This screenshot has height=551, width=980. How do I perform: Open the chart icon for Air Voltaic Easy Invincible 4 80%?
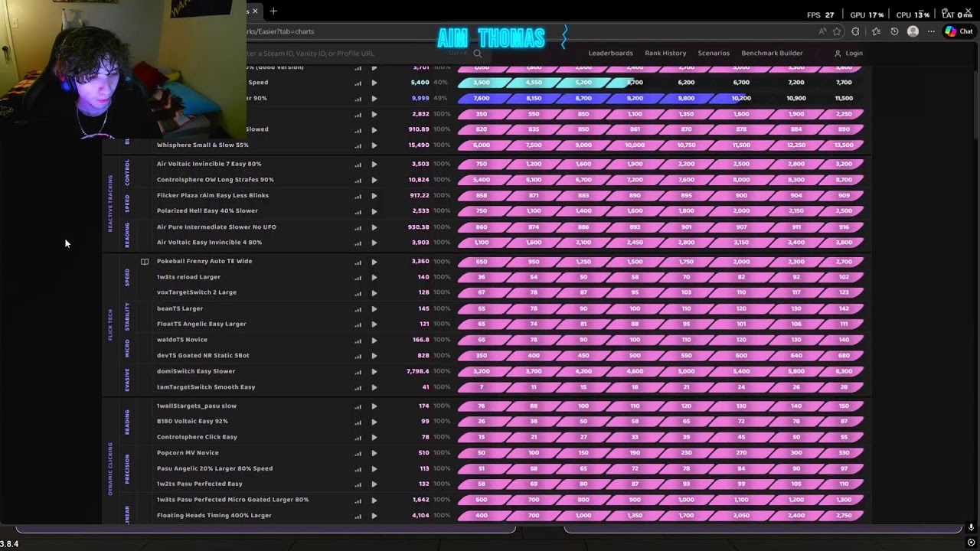pos(358,243)
